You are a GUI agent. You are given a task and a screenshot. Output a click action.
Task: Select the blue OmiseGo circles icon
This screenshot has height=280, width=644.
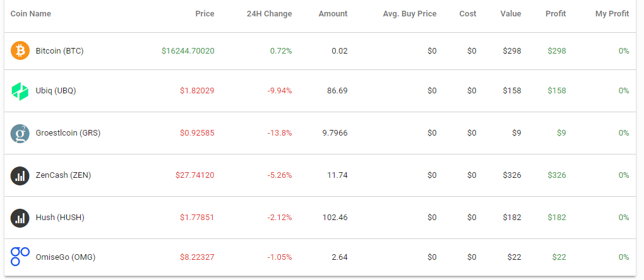coord(20,257)
